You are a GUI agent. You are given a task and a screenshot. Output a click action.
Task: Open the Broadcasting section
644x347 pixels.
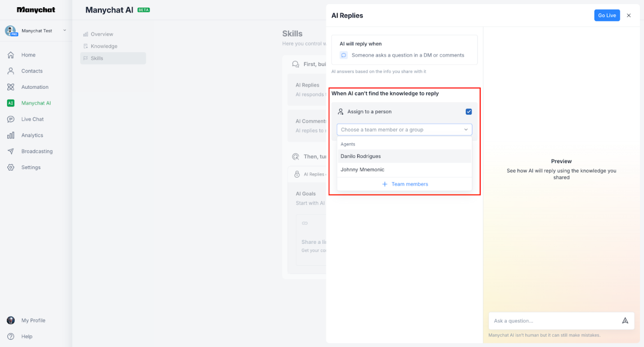(x=36, y=151)
